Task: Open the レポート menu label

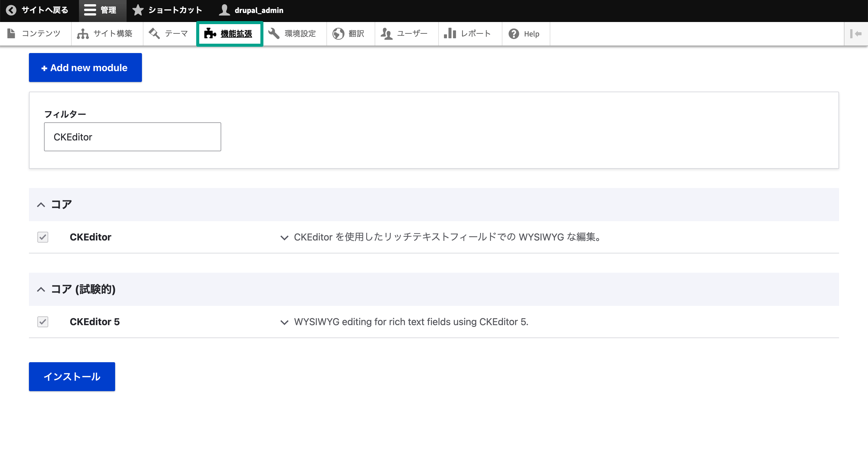Action: 476,34
